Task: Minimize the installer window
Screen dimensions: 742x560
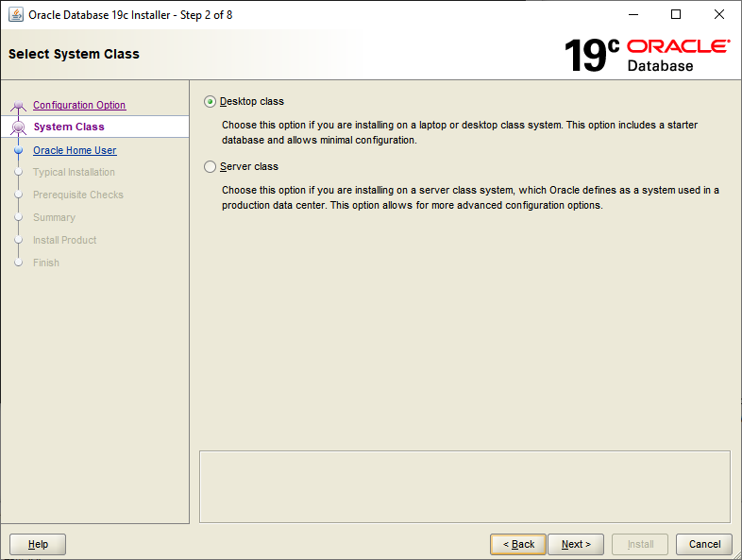Action: tap(633, 15)
